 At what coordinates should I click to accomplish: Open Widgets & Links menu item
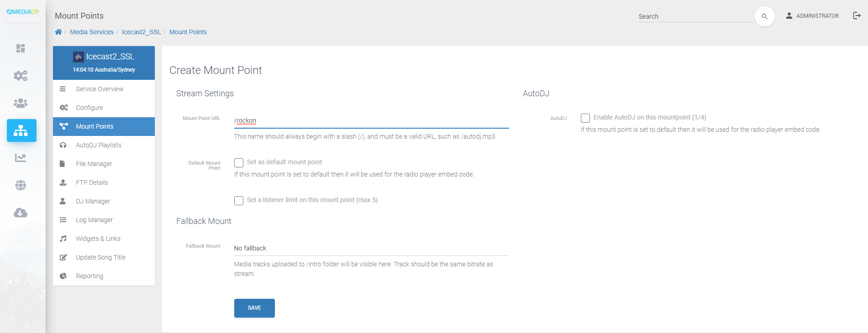pos(98,239)
